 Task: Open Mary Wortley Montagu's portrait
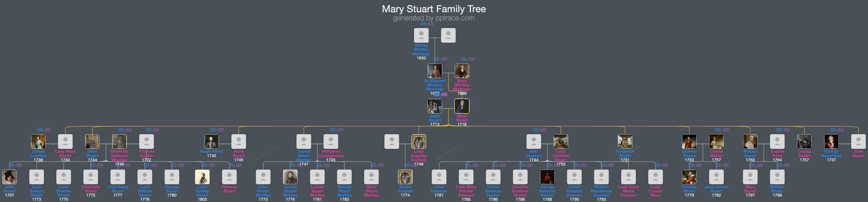462,71
